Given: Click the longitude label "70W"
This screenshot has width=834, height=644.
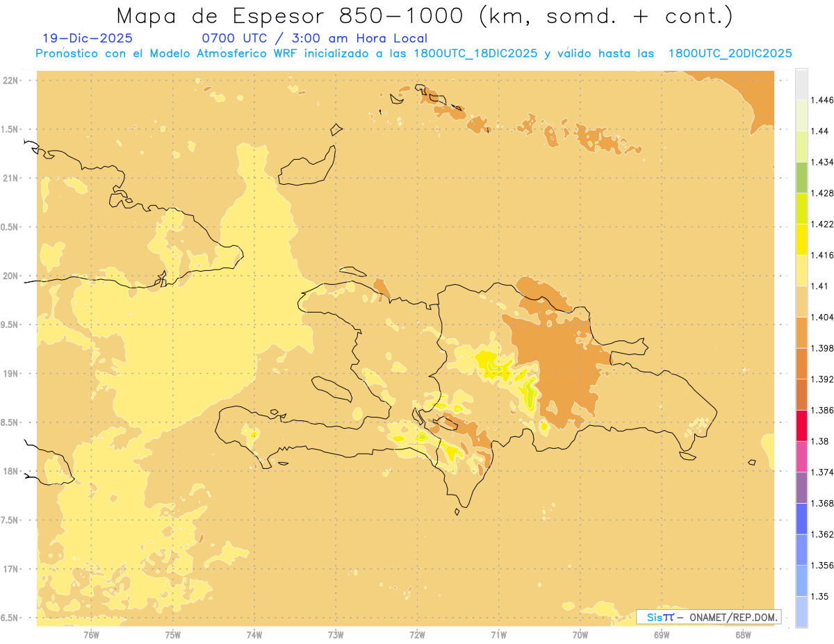Looking at the screenshot, I should tap(580, 634).
